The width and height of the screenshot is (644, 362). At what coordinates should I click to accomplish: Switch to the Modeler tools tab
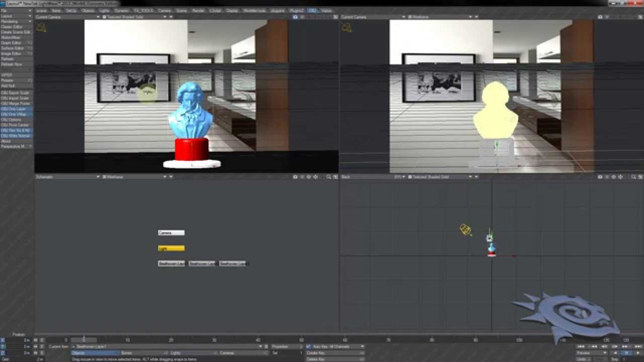coord(255,11)
